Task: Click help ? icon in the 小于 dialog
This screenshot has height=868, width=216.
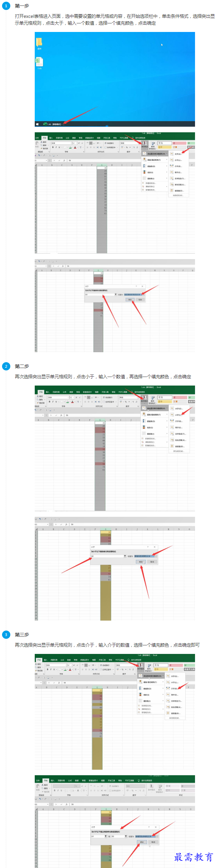Action: 148,547
